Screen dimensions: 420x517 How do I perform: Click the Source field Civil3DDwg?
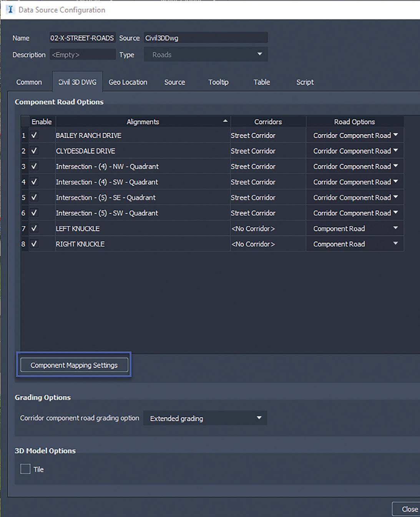coord(206,38)
